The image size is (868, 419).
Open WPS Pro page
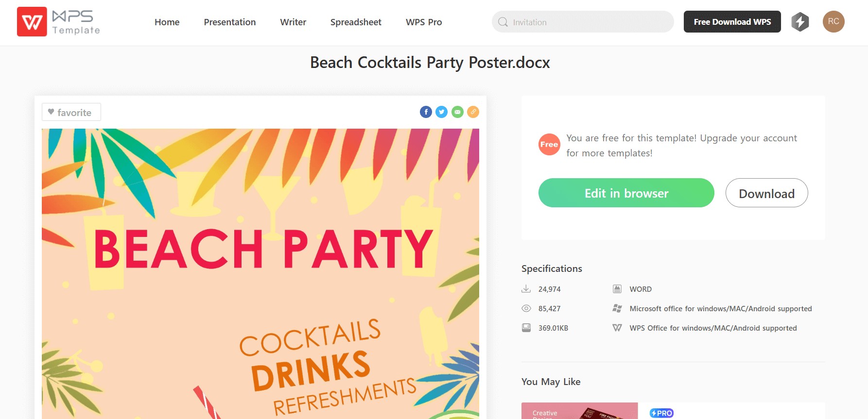[x=424, y=22]
